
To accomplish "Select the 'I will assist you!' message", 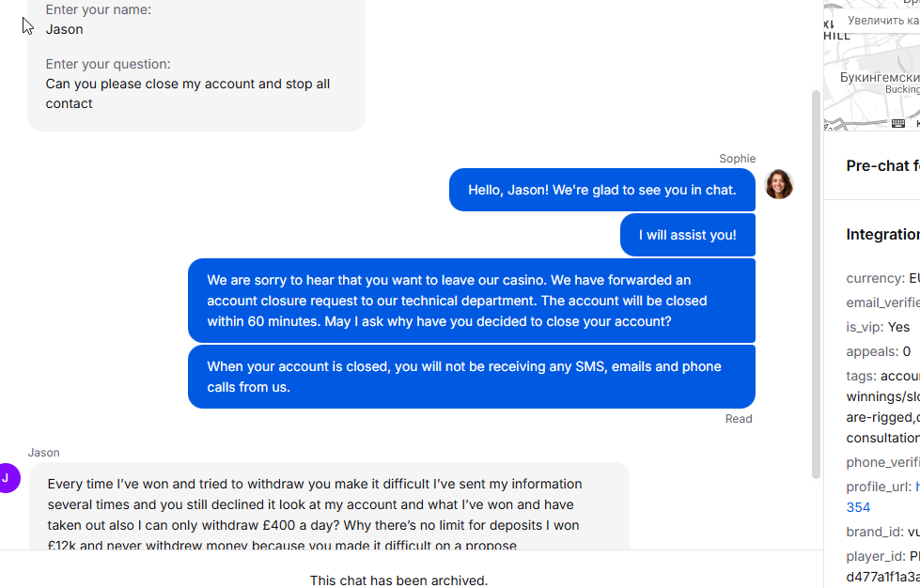I will coord(688,235).
